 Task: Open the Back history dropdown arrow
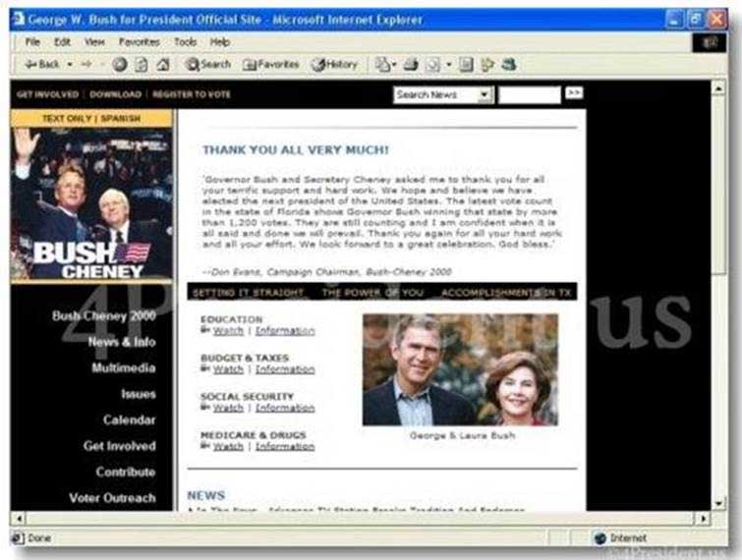[x=70, y=64]
